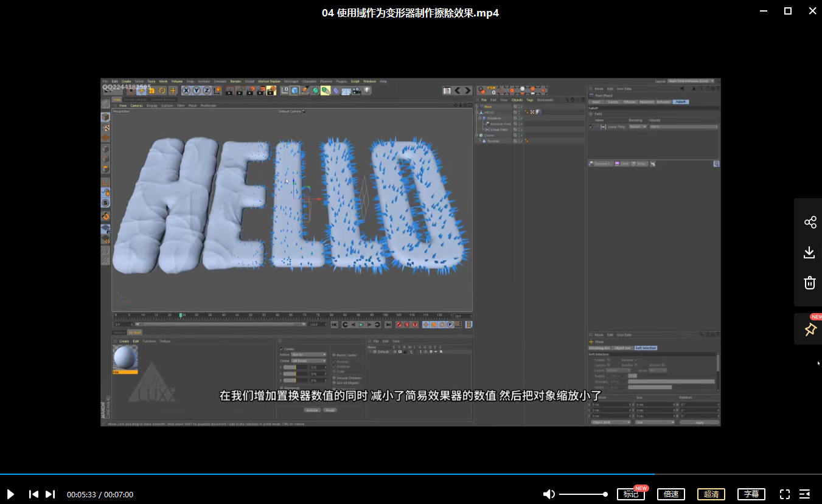
Task: Click the share icon in side panel
Action: click(x=810, y=222)
